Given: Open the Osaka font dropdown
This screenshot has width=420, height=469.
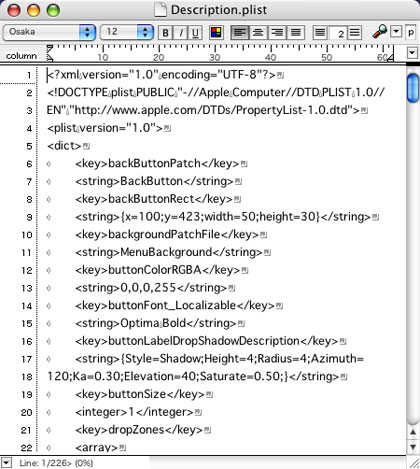Looking at the screenshot, I should (x=49, y=32).
